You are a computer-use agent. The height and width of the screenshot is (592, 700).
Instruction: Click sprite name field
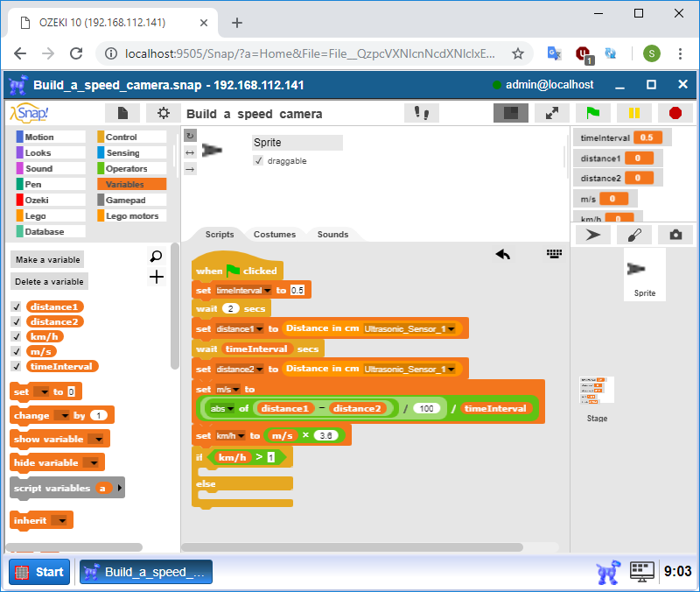[297, 143]
